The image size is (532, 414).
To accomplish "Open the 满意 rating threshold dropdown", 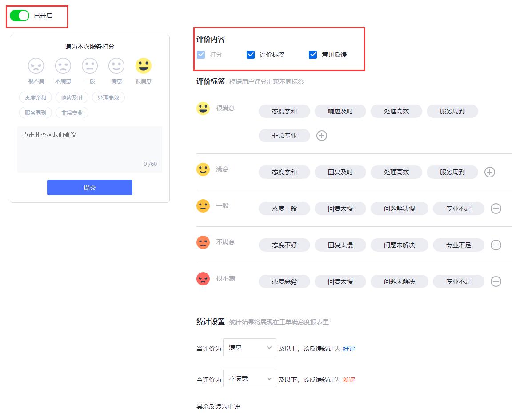I will point(249,347).
